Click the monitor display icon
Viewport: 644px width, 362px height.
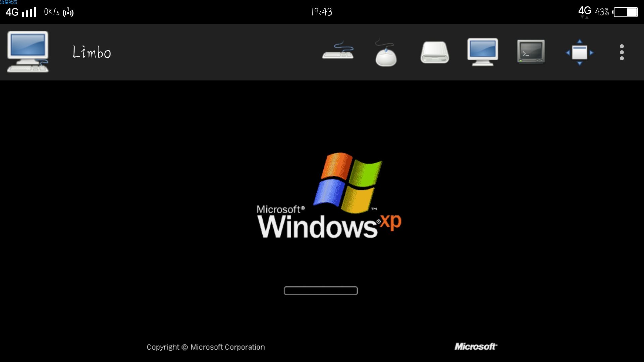click(x=483, y=52)
